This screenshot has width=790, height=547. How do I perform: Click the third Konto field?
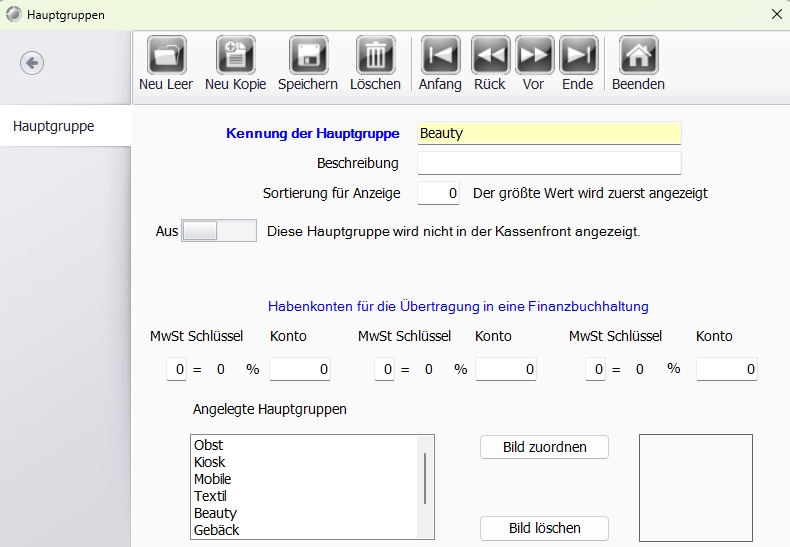click(x=727, y=369)
